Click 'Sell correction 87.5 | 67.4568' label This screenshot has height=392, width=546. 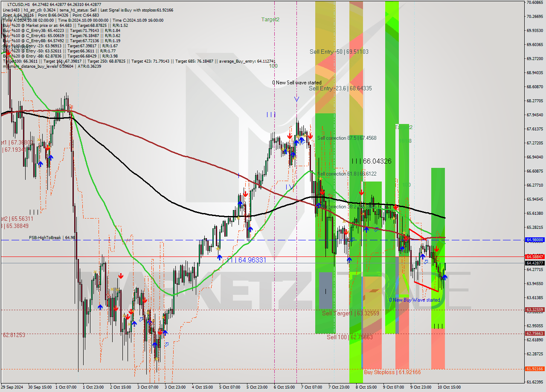pyautogui.click(x=347, y=138)
